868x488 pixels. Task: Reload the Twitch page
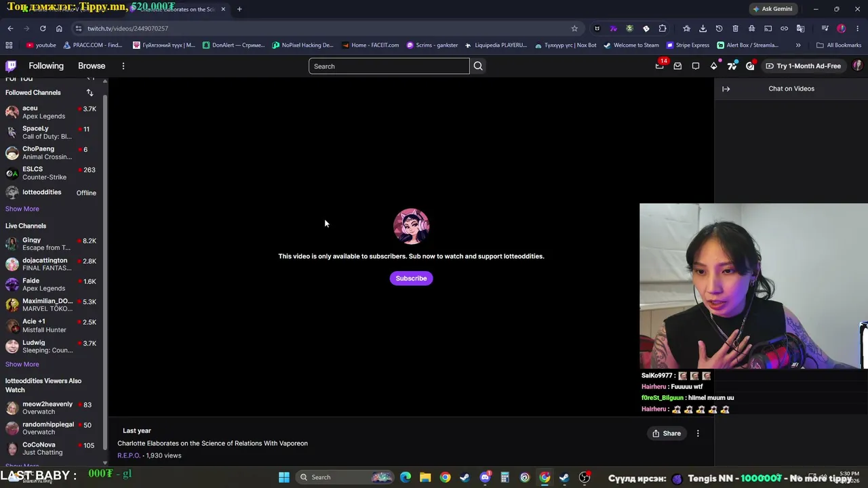(x=43, y=28)
